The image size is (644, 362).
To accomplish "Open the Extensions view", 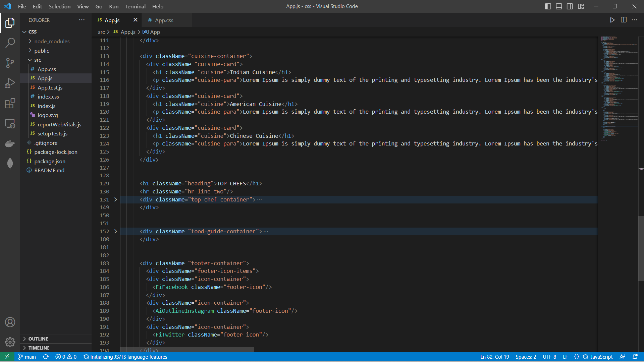I will pyautogui.click(x=10, y=103).
